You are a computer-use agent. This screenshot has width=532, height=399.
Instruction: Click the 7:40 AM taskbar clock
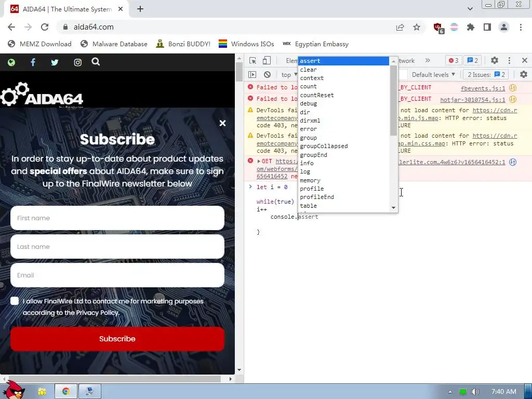point(504,392)
